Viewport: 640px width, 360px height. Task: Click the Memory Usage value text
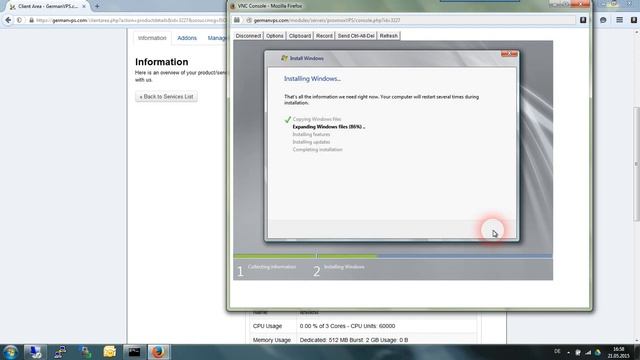pos(353,340)
